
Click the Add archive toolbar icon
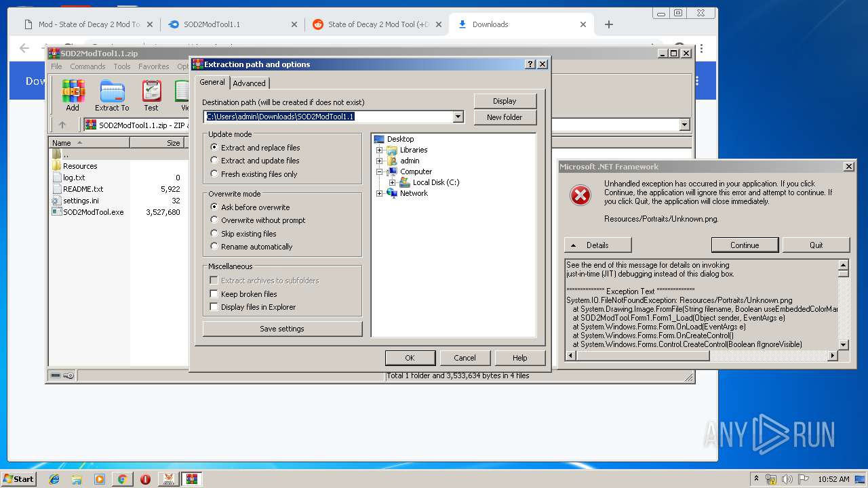click(73, 95)
